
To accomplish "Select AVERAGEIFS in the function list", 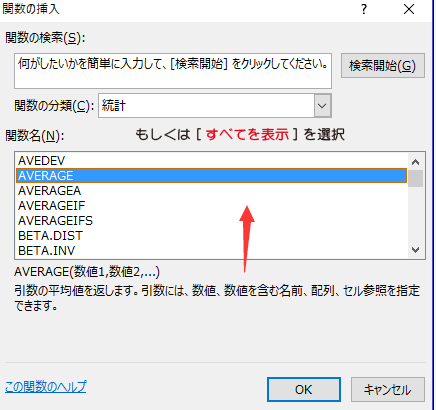I will [x=212, y=221].
